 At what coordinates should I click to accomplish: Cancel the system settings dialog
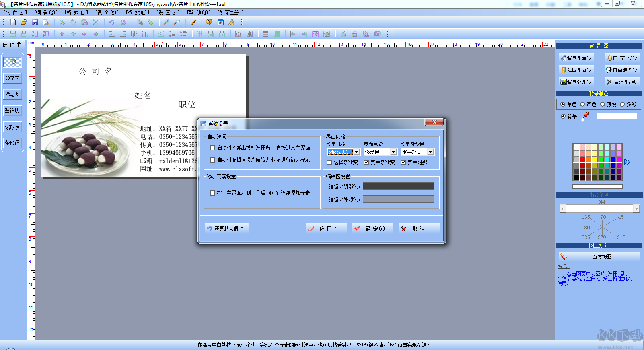(419, 229)
